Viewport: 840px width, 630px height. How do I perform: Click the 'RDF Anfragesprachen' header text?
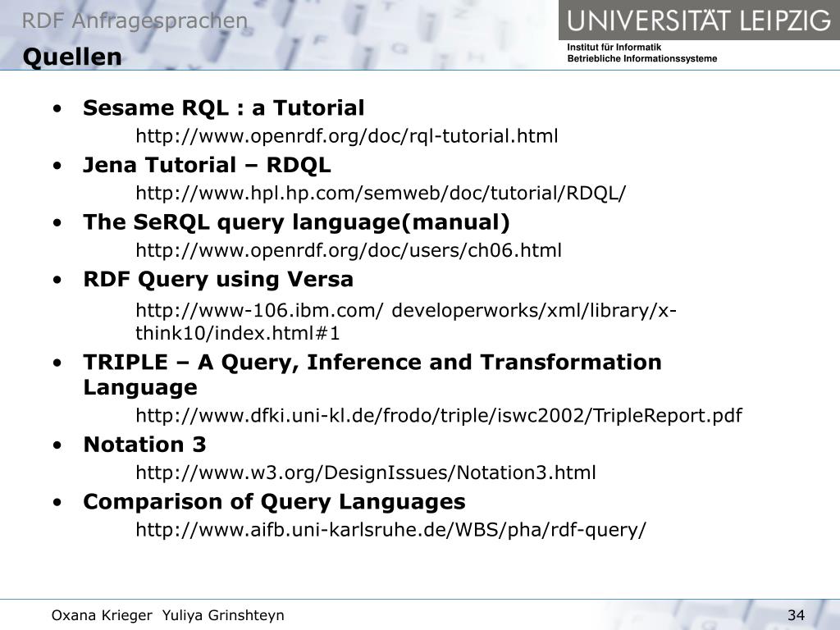pyautogui.click(x=135, y=21)
